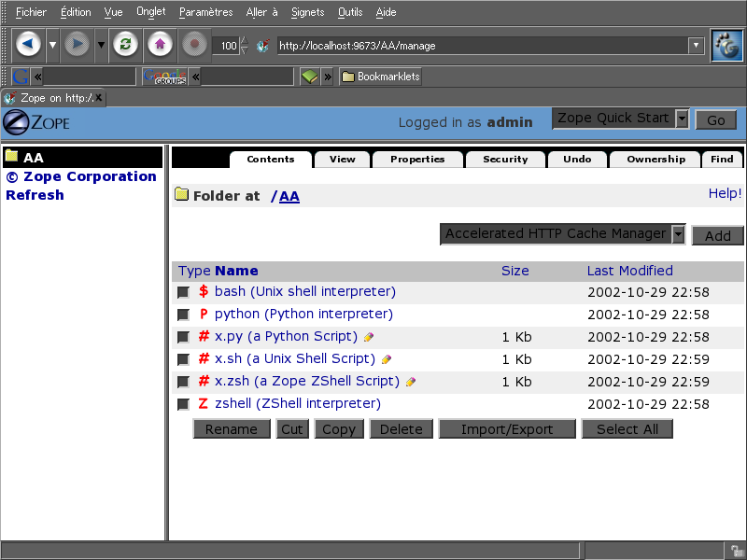Viewport: 747px width, 560px height.
Task: Click inside the URL address field
Action: point(476,45)
